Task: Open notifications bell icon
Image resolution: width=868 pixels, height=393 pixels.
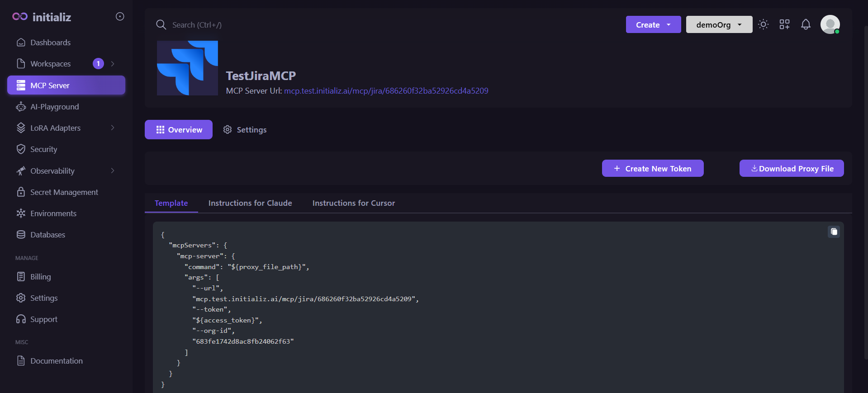Action: [806, 24]
